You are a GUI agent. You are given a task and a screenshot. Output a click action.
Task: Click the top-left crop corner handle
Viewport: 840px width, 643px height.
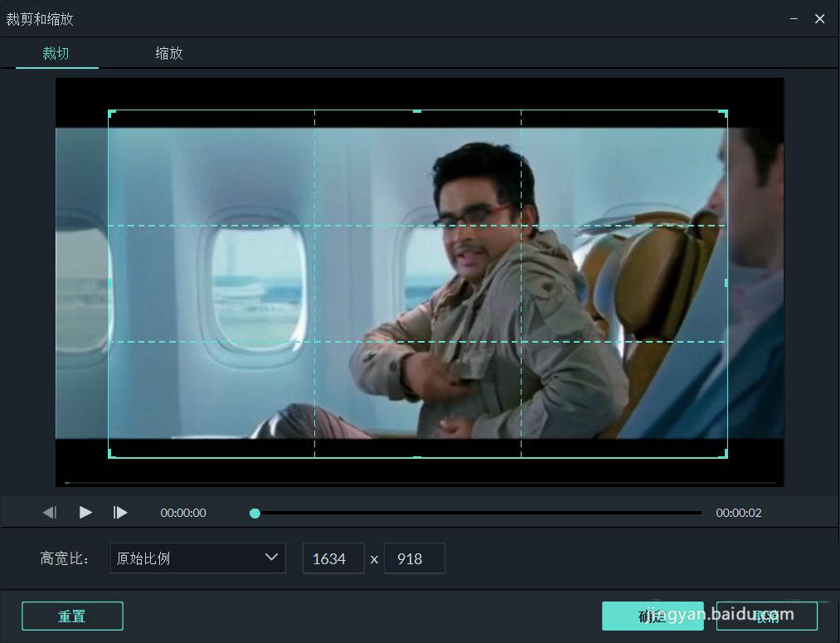point(111,113)
